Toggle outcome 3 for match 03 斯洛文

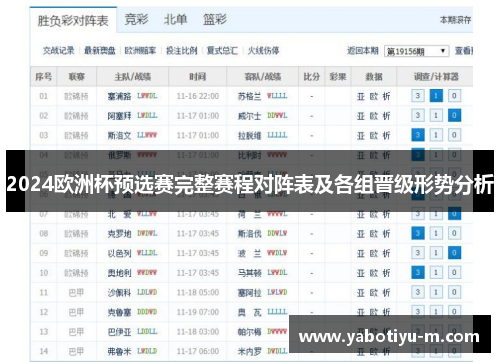418,135
